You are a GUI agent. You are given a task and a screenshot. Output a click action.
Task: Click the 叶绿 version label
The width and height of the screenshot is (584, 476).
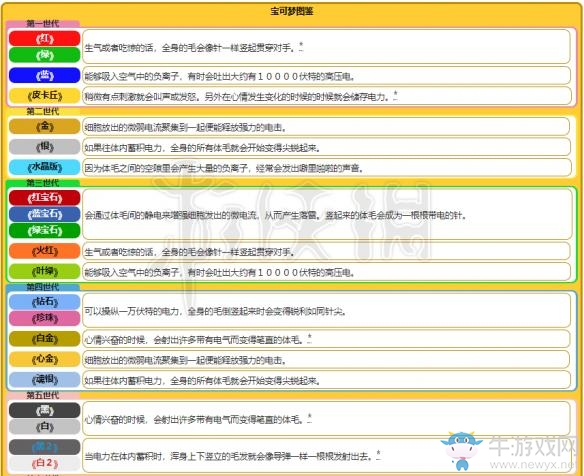45,271
